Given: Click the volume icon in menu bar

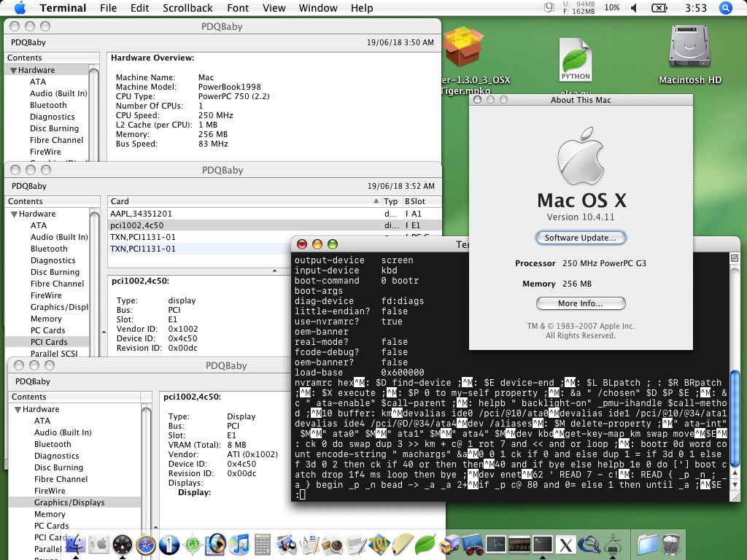Looking at the screenshot, I should click(x=634, y=8).
